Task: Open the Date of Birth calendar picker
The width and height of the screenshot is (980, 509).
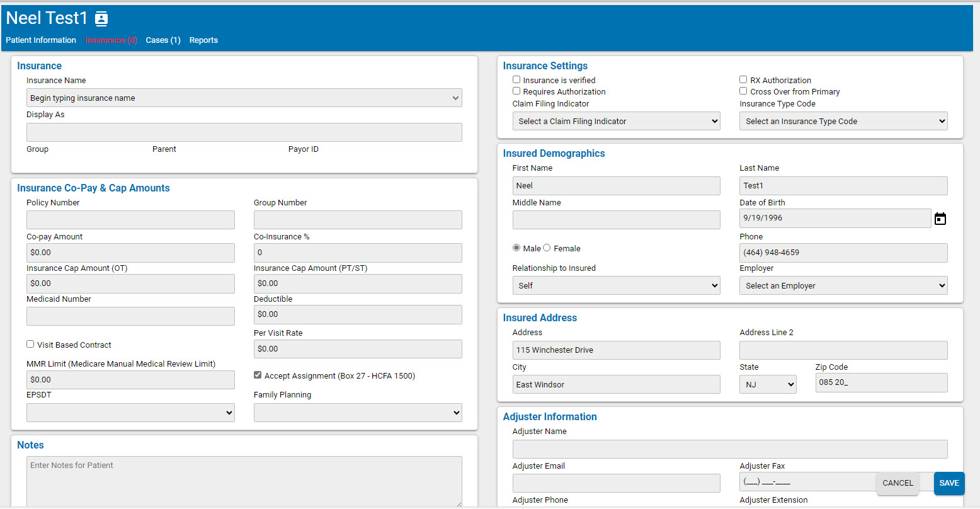Action: pyautogui.click(x=940, y=219)
